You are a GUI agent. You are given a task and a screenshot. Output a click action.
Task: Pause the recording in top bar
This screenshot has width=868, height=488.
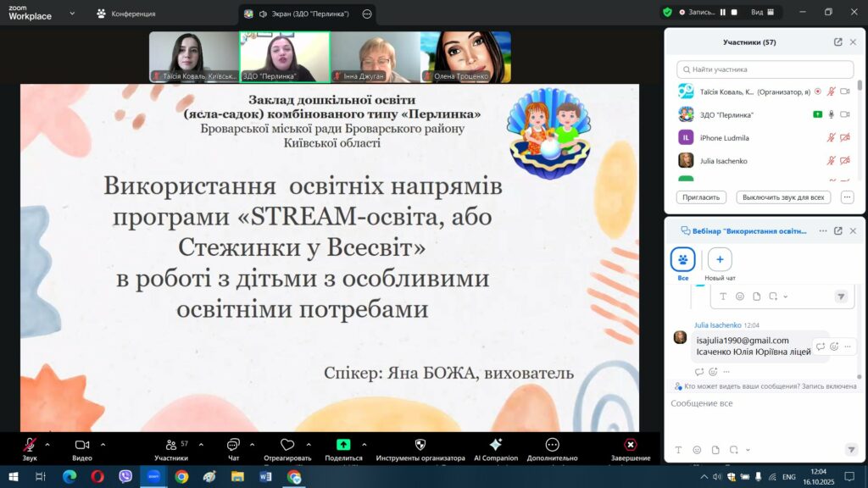coord(722,13)
